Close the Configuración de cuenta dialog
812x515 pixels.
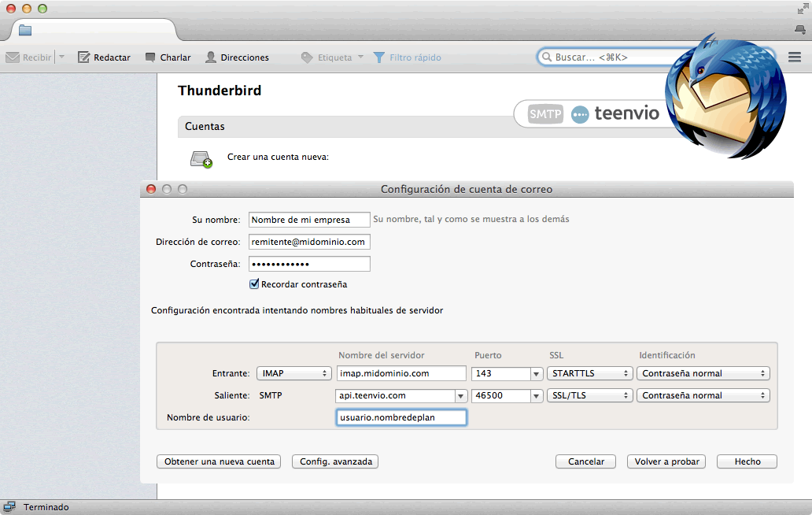click(x=151, y=189)
